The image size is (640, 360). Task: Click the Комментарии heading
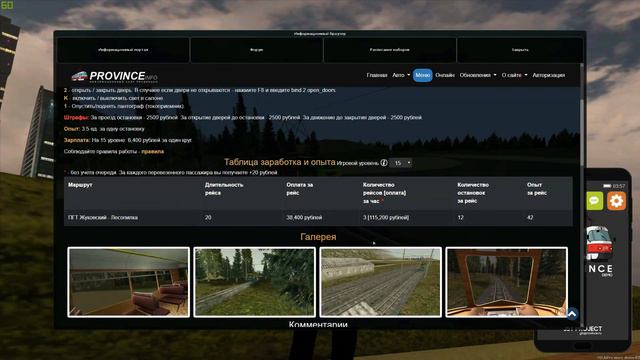(318, 324)
